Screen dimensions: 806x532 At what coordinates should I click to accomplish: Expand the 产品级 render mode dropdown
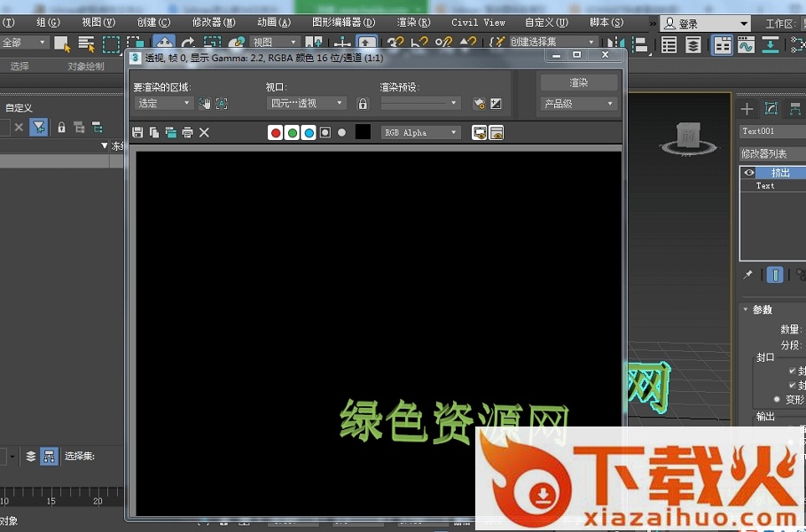pos(579,104)
